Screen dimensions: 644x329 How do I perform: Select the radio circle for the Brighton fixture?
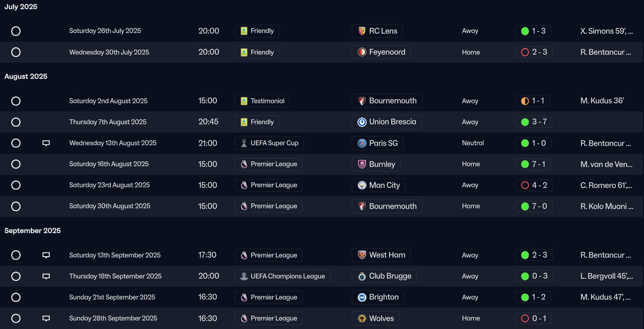click(16, 297)
